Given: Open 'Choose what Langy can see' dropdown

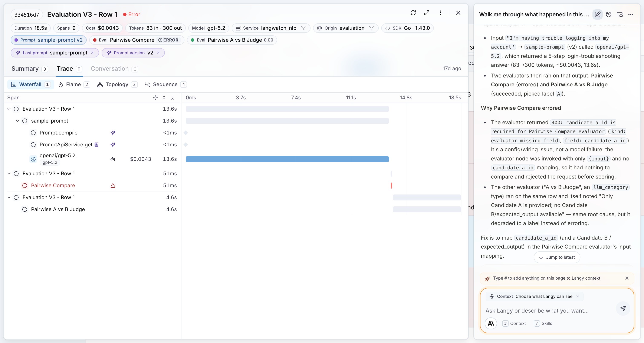Looking at the screenshot, I should click(x=535, y=296).
